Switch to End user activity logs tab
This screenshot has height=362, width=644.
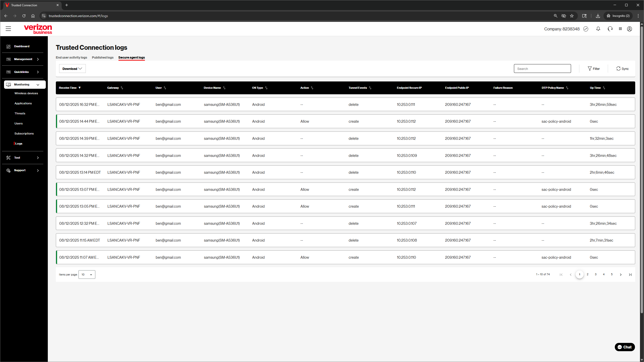(x=71, y=58)
